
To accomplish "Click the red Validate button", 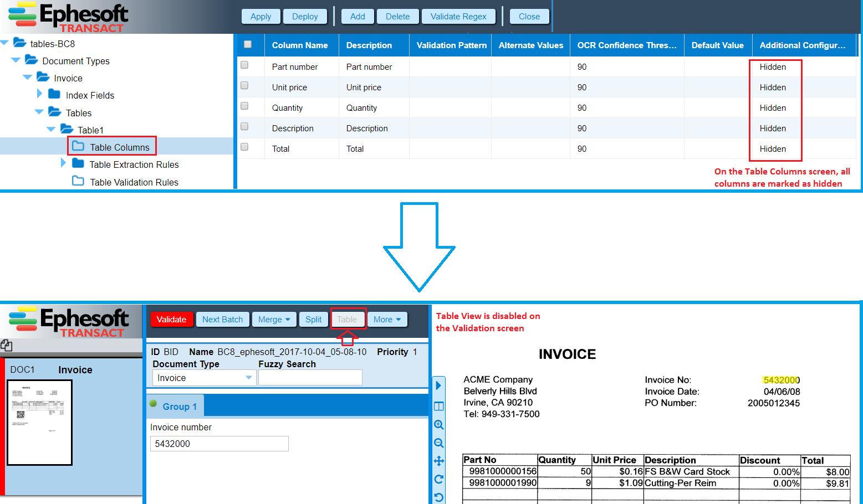I will click(x=171, y=319).
